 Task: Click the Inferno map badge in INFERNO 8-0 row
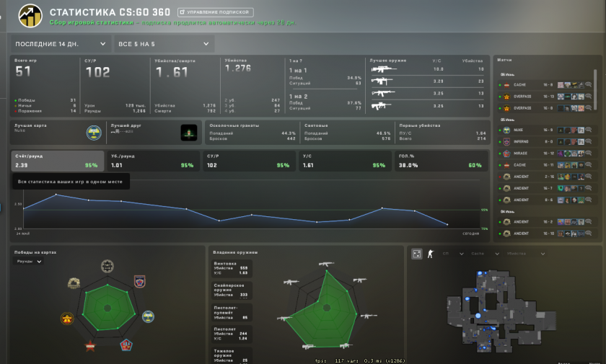tap(506, 142)
